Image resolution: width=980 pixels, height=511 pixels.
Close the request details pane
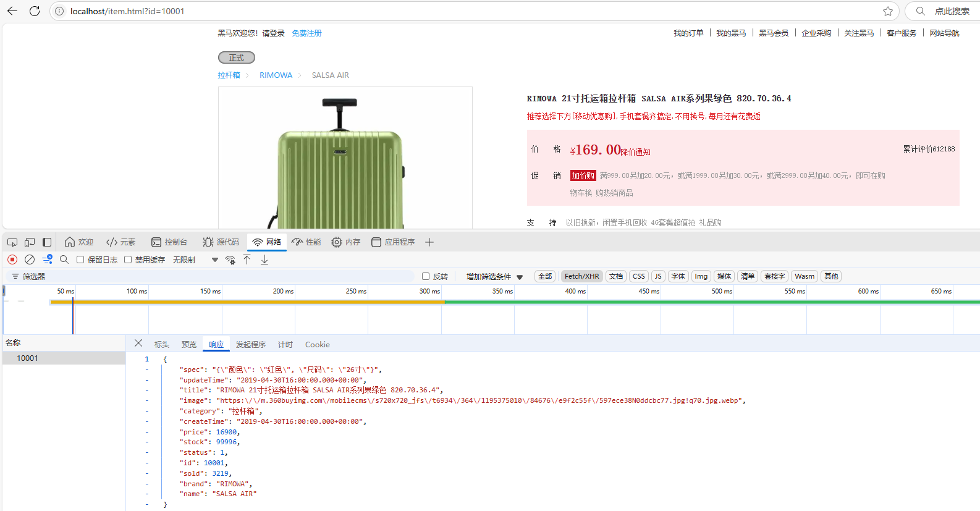[x=138, y=344]
